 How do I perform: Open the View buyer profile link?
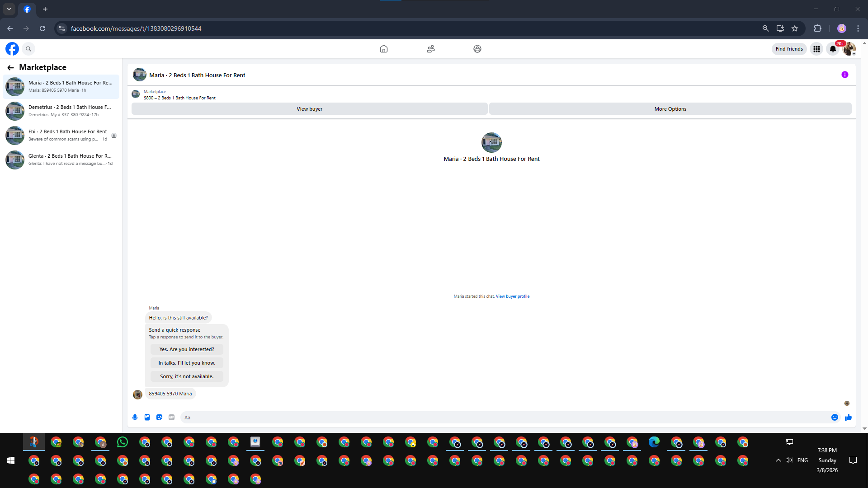[x=512, y=296]
